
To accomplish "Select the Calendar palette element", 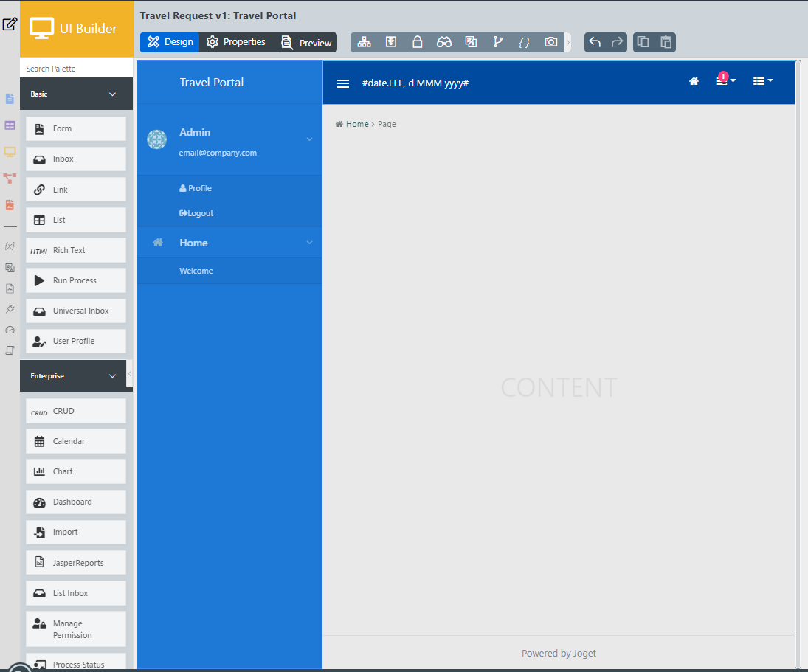I will tap(76, 441).
